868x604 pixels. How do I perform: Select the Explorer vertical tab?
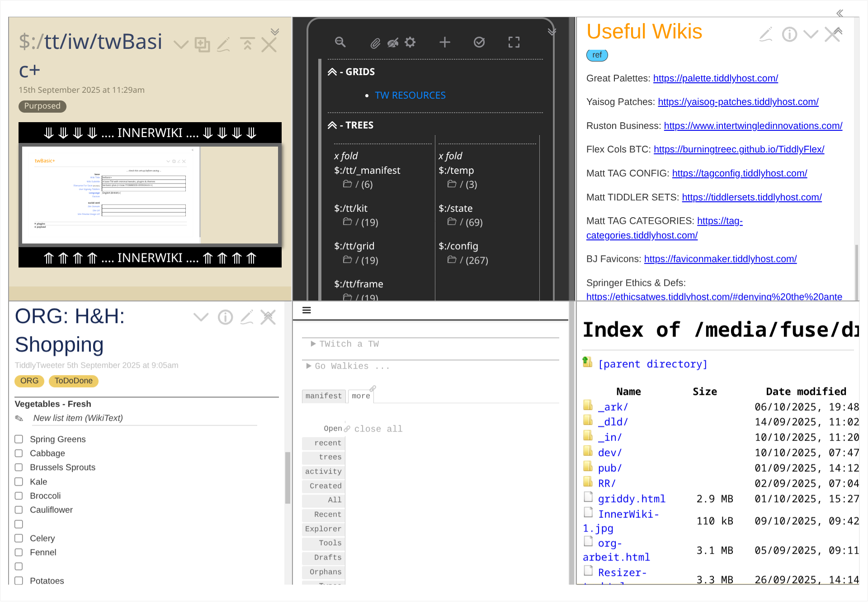(x=323, y=529)
